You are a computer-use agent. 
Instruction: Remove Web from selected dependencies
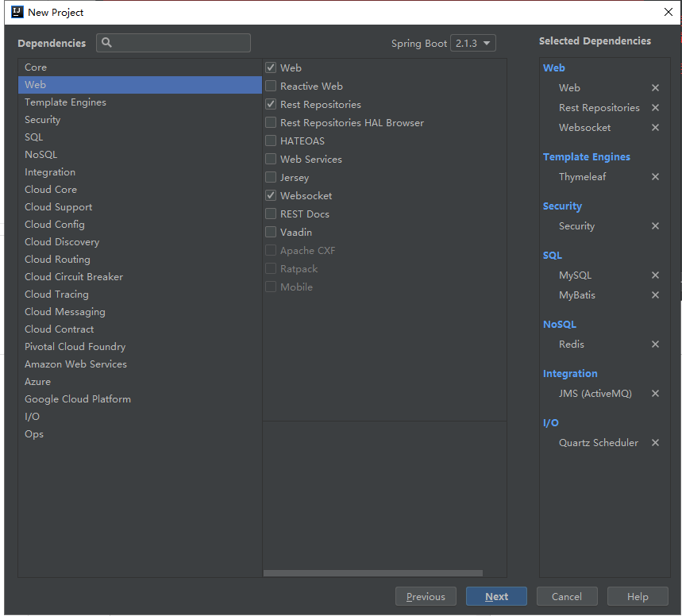pos(655,88)
